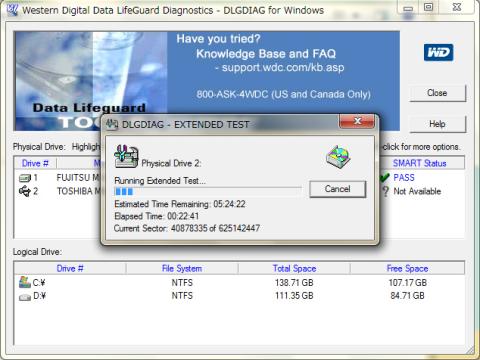Click the Knowledge Base and FAQ banner text

click(266, 54)
